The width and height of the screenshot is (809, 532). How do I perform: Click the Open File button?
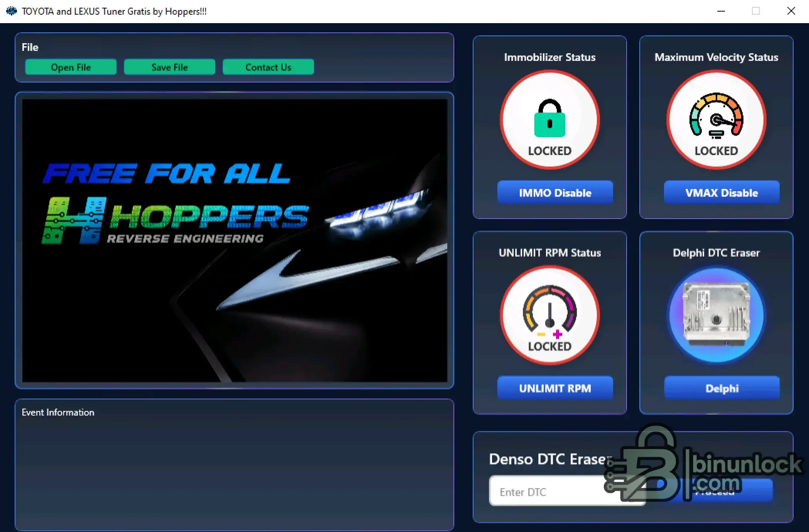(71, 67)
